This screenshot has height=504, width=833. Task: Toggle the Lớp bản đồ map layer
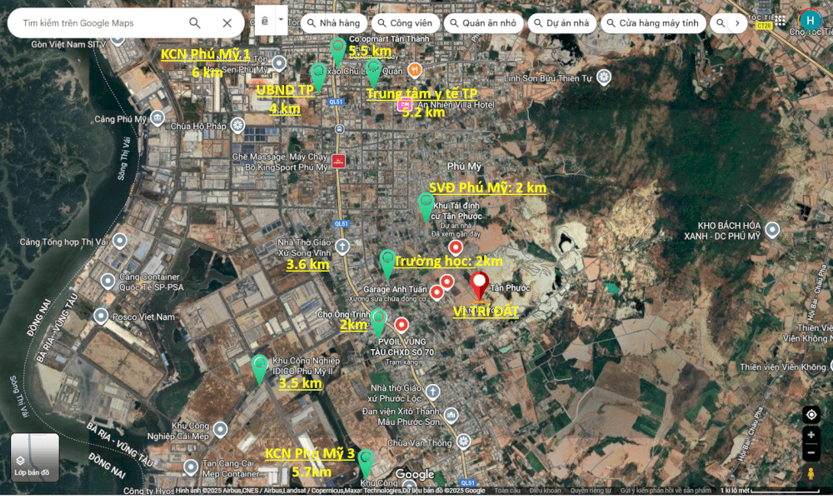pos(34,457)
